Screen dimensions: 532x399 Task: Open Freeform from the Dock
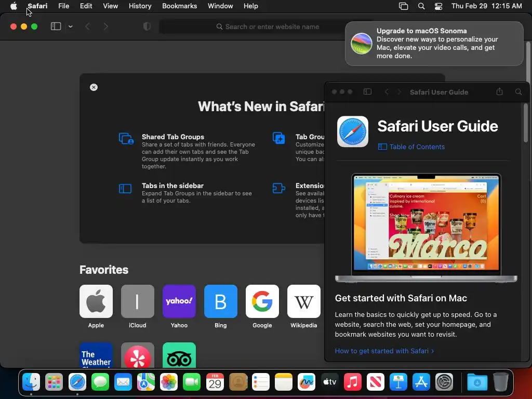[x=307, y=382]
